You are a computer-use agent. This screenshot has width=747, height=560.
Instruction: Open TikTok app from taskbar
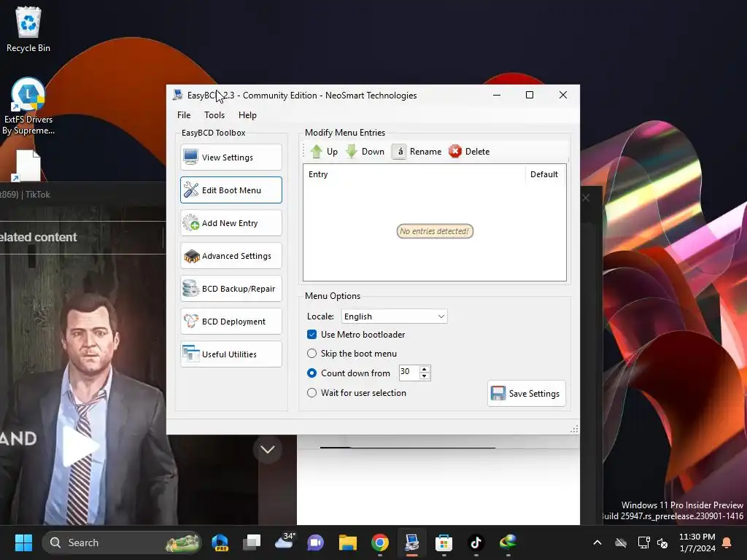click(476, 542)
